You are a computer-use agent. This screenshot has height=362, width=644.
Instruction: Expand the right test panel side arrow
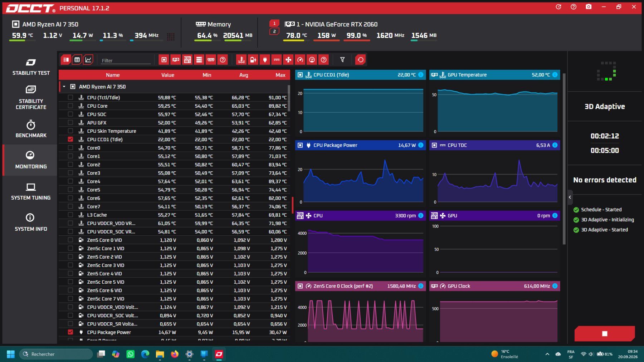tap(570, 197)
